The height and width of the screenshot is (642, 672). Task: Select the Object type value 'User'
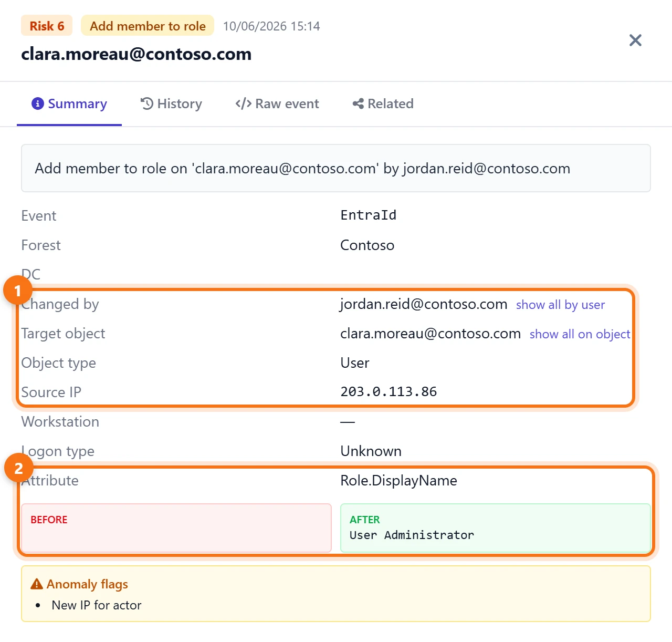pyautogui.click(x=355, y=363)
